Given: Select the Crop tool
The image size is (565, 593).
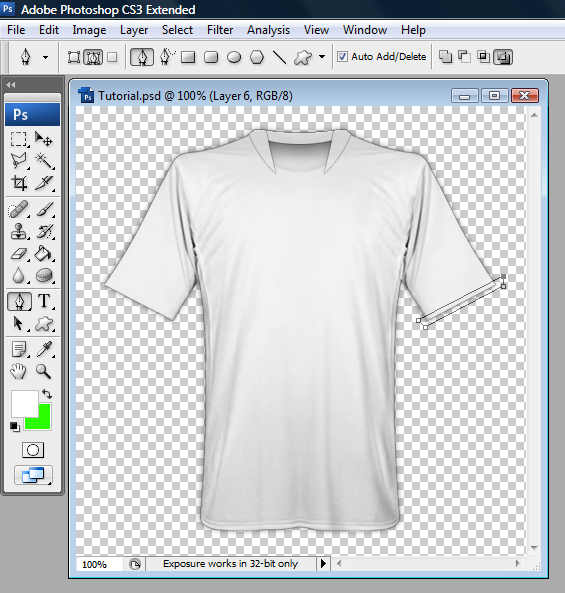Looking at the screenshot, I should (x=19, y=183).
